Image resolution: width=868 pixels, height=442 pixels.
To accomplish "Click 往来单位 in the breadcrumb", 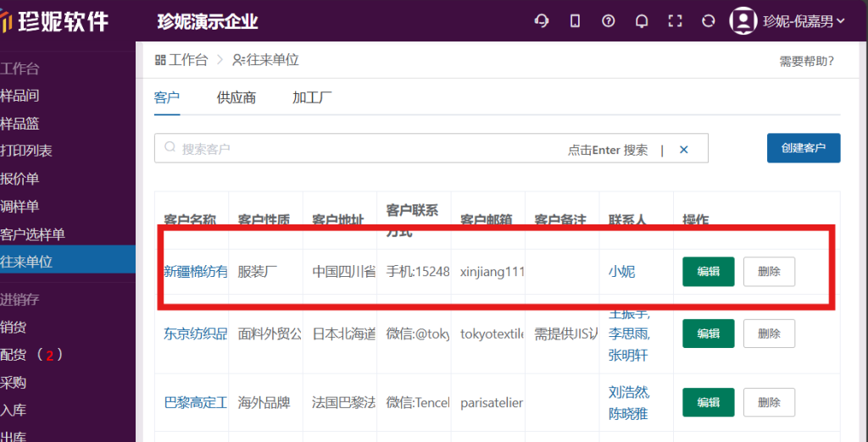I will point(265,60).
